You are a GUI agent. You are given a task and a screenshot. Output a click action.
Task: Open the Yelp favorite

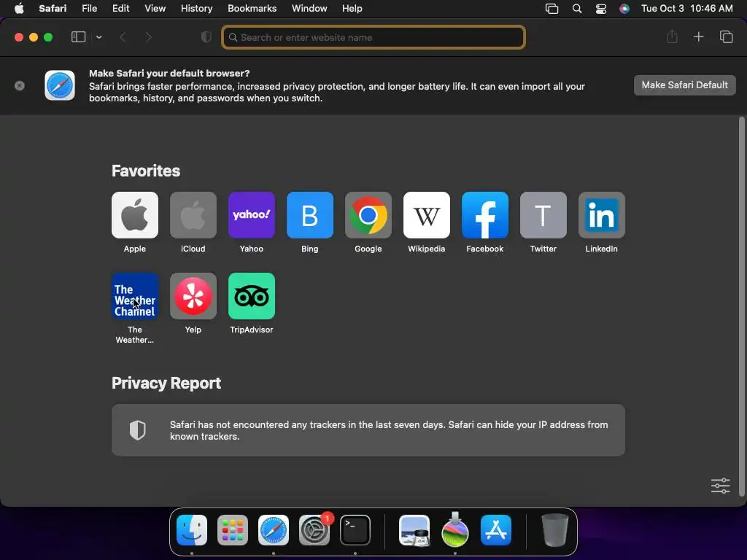[x=193, y=296]
